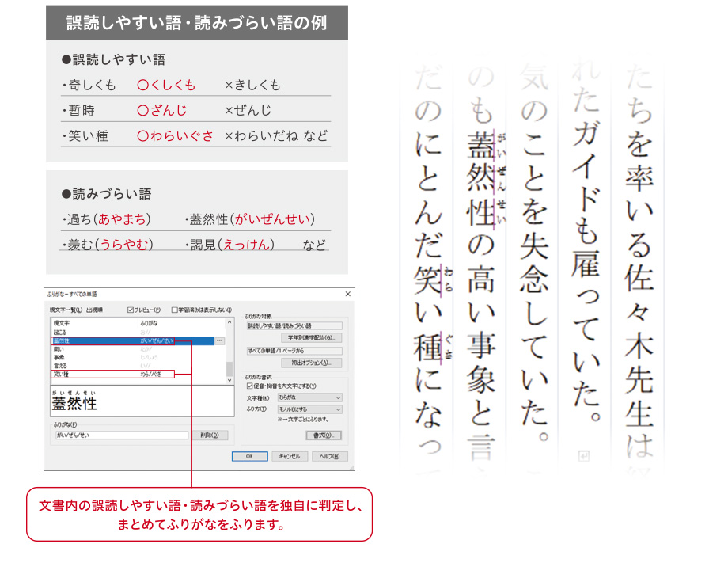
Task: Click the list scrollbar down arrow
Action: pyautogui.click(x=229, y=380)
